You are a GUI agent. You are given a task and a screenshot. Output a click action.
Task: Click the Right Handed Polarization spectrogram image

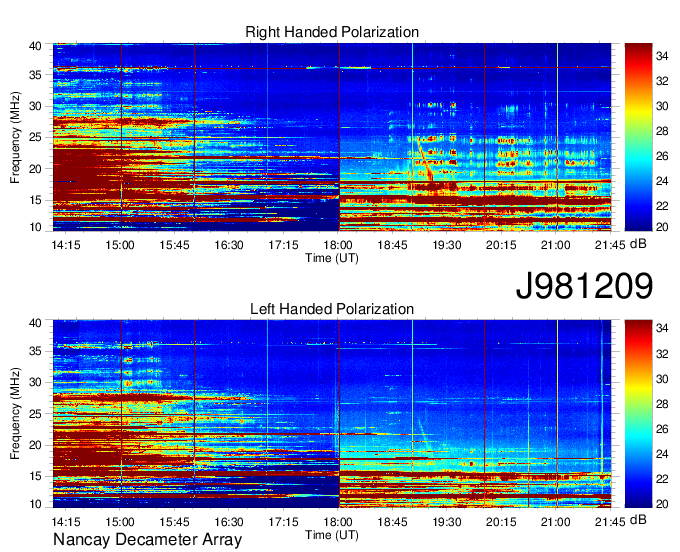pyautogui.click(x=332, y=137)
